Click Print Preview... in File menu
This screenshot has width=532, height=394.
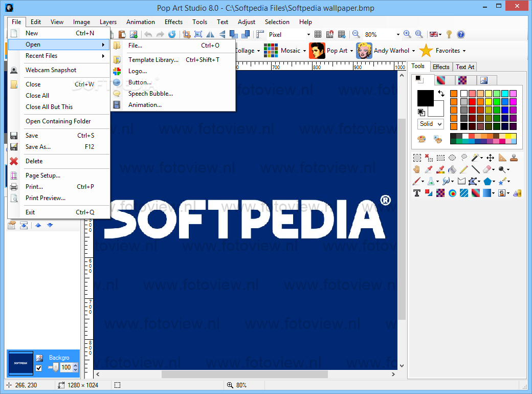[x=59, y=198]
